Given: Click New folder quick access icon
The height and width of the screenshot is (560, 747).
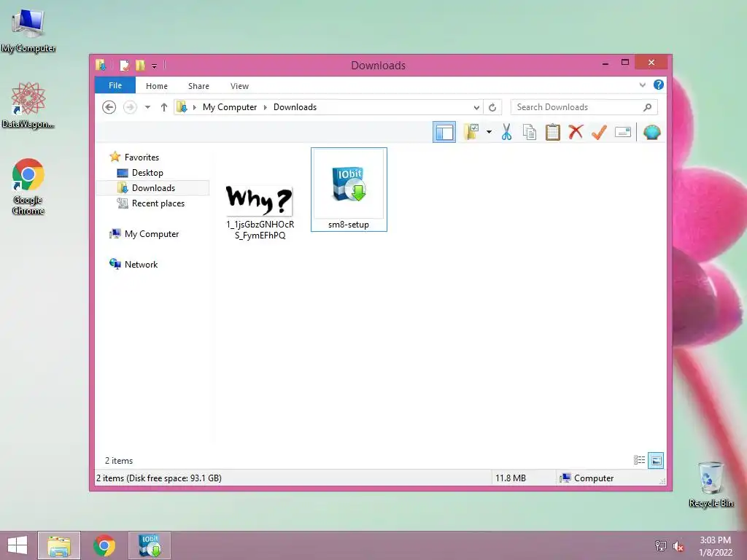Looking at the screenshot, I should [140, 65].
